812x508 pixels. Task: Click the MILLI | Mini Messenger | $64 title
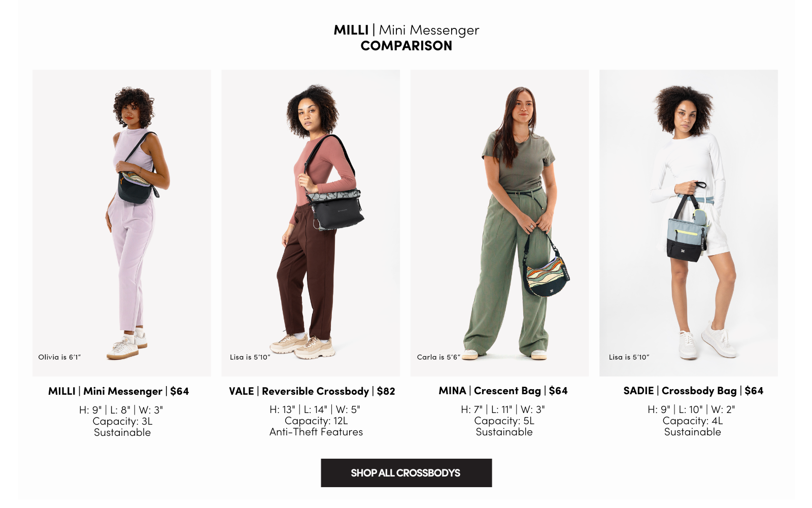pos(118,391)
